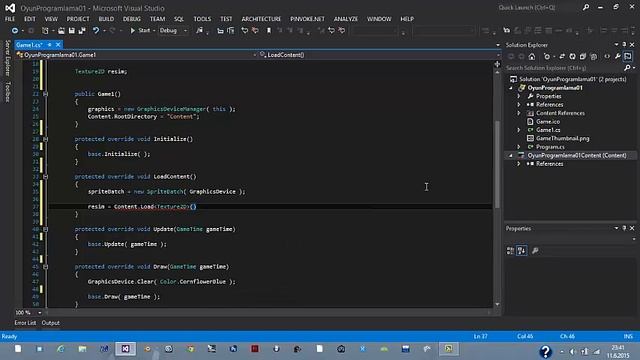
Task: Open the Server Explorer side tab
Action: pos(7,58)
